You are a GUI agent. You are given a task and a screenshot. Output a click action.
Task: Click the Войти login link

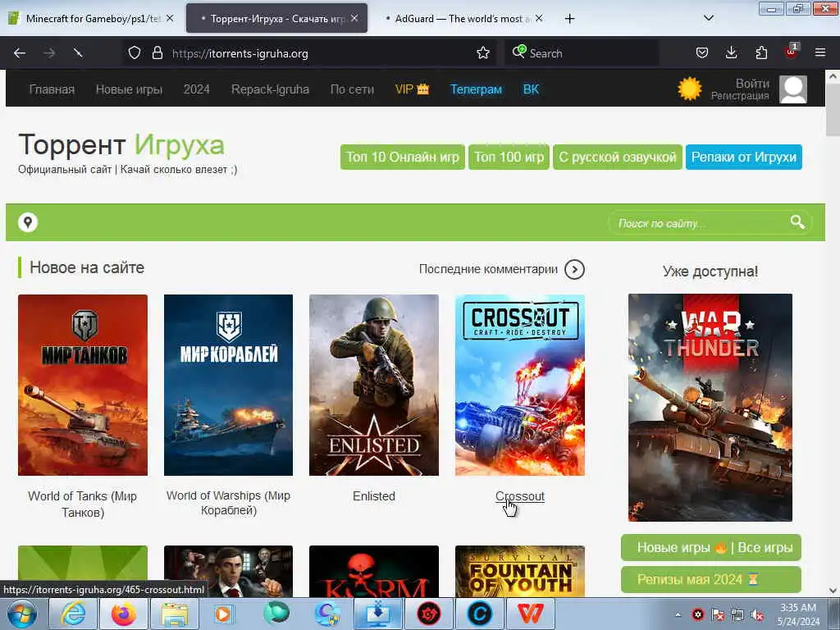pyautogui.click(x=752, y=84)
